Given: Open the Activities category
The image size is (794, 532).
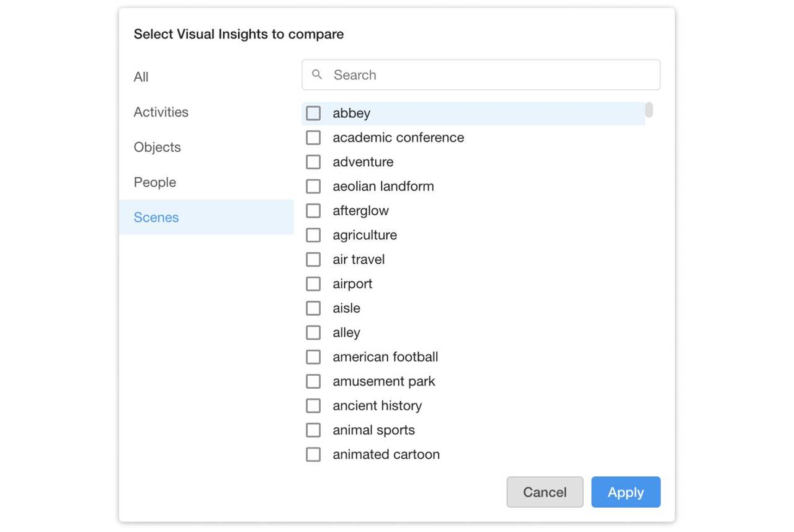Looking at the screenshot, I should pyautogui.click(x=161, y=112).
